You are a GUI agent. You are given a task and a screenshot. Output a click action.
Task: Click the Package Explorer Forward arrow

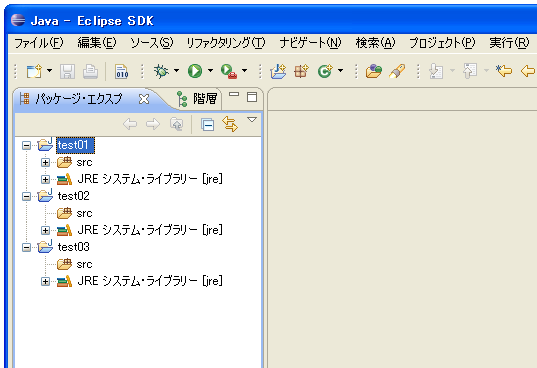click(153, 124)
